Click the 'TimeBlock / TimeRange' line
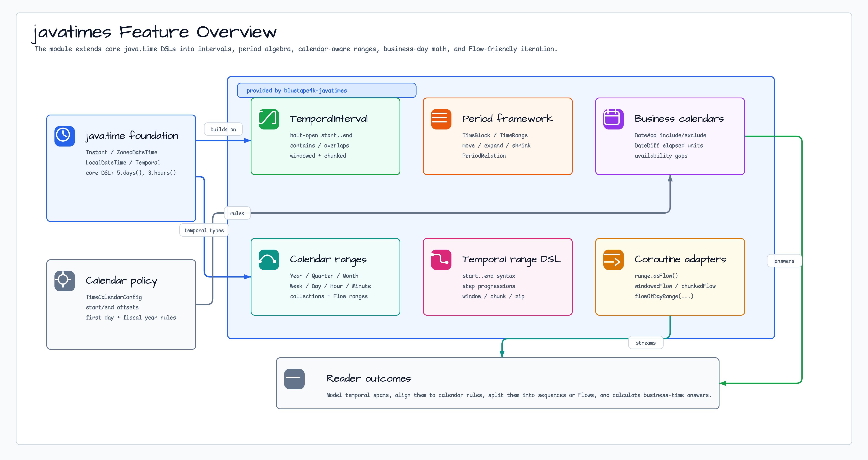Viewport: 868px width, 460px height. (495, 135)
